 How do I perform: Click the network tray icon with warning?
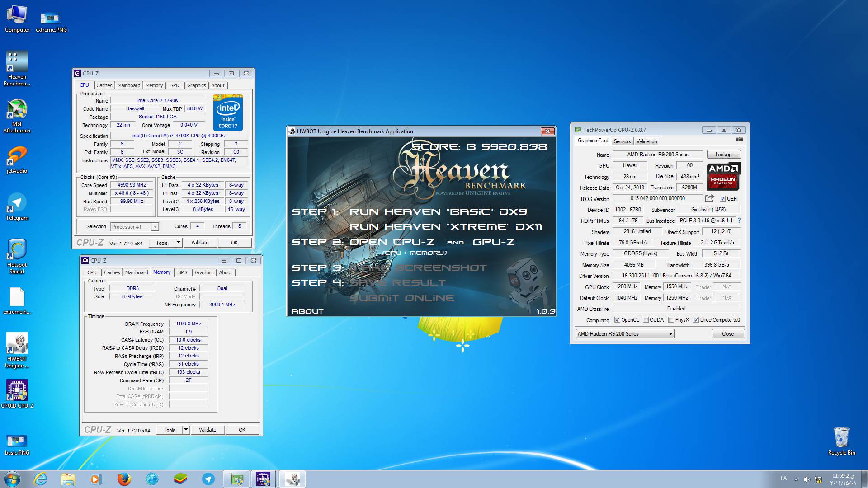(818, 479)
